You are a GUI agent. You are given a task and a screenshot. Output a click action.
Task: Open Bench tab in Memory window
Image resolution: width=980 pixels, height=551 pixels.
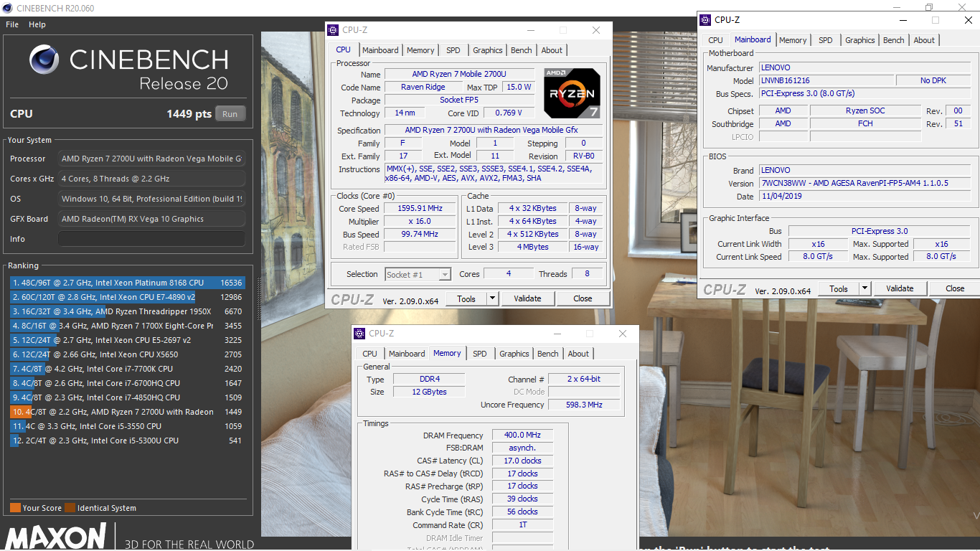tap(548, 354)
